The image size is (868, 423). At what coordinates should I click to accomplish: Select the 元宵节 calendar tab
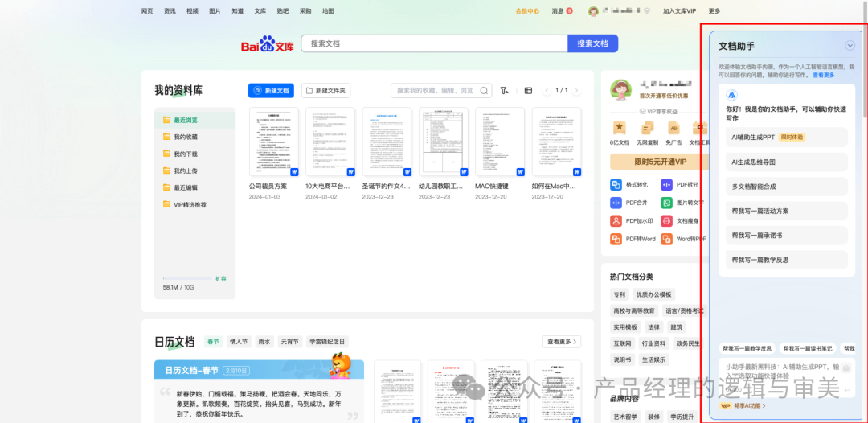click(x=289, y=342)
